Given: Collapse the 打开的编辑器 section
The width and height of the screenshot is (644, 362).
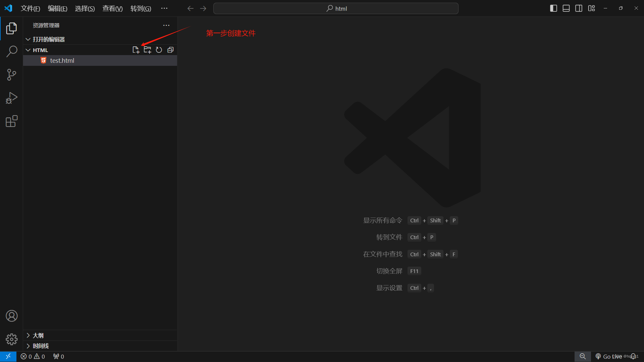Looking at the screenshot, I should tap(100, 39).
